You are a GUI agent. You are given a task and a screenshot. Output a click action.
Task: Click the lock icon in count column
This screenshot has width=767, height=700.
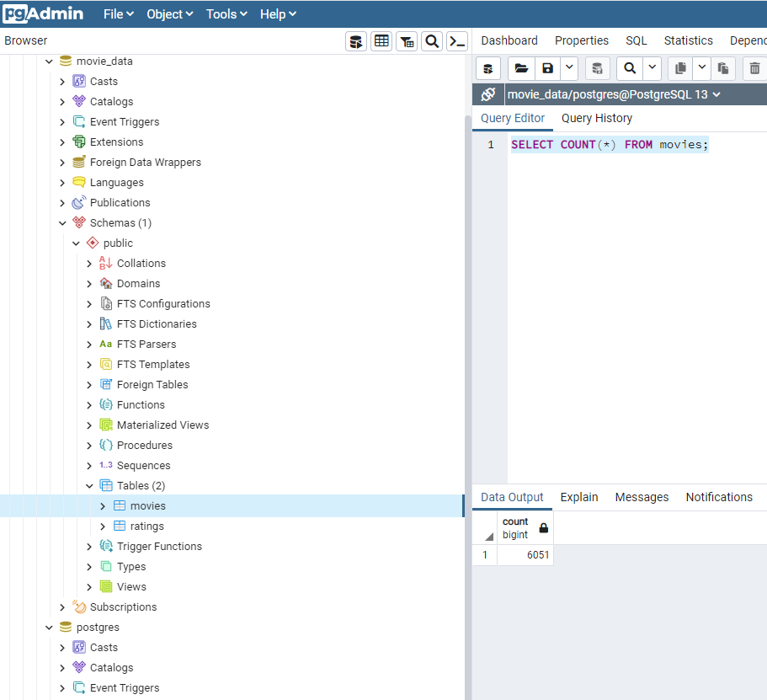pos(543,527)
